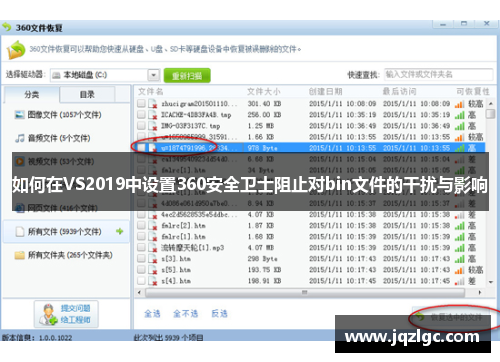Click recoverability signal icon for s[5].htm row

[459, 270]
